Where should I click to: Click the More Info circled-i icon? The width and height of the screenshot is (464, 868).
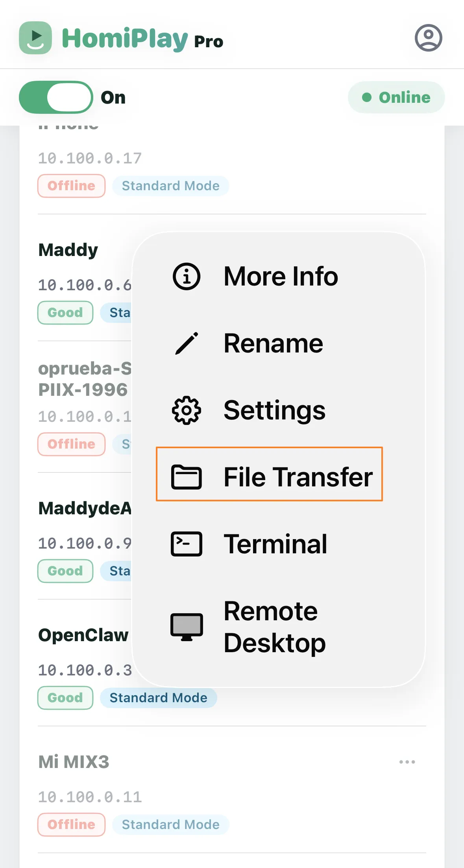[x=187, y=276]
